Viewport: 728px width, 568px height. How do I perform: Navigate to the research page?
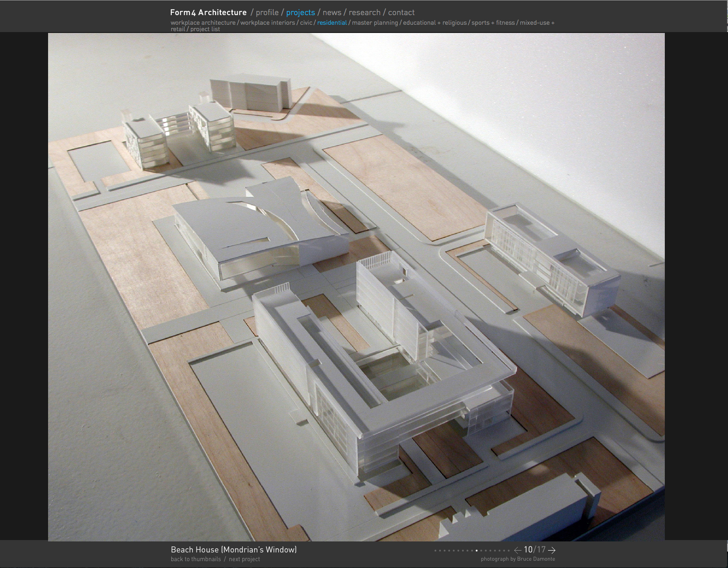point(364,12)
